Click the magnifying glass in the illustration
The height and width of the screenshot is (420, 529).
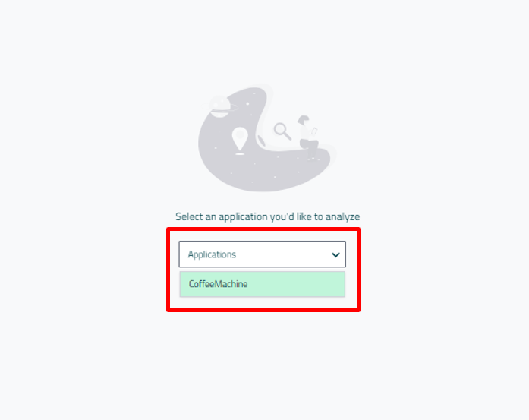tap(282, 131)
